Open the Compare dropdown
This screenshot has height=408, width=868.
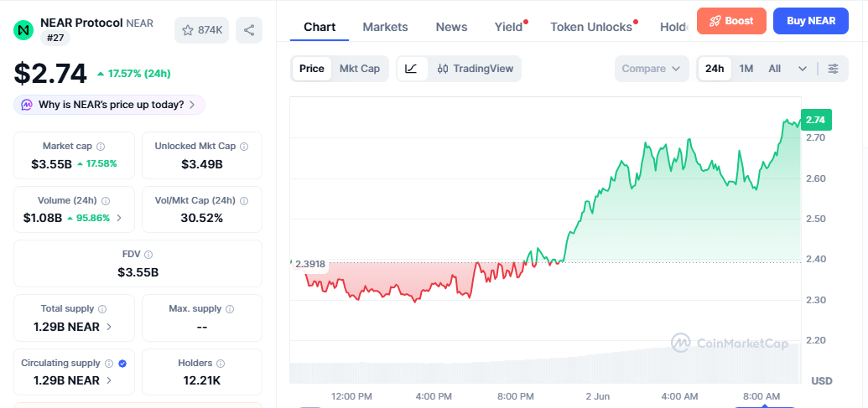point(652,69)
